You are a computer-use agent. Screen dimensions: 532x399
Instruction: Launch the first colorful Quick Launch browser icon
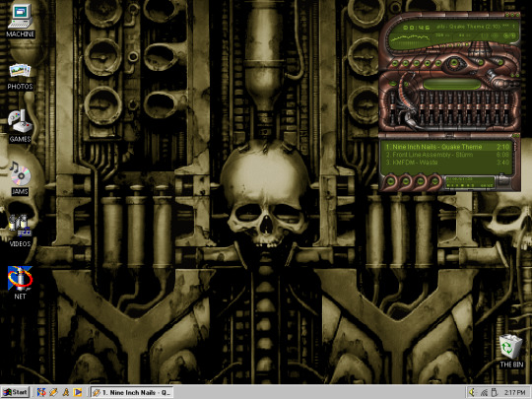pos(41,392)
